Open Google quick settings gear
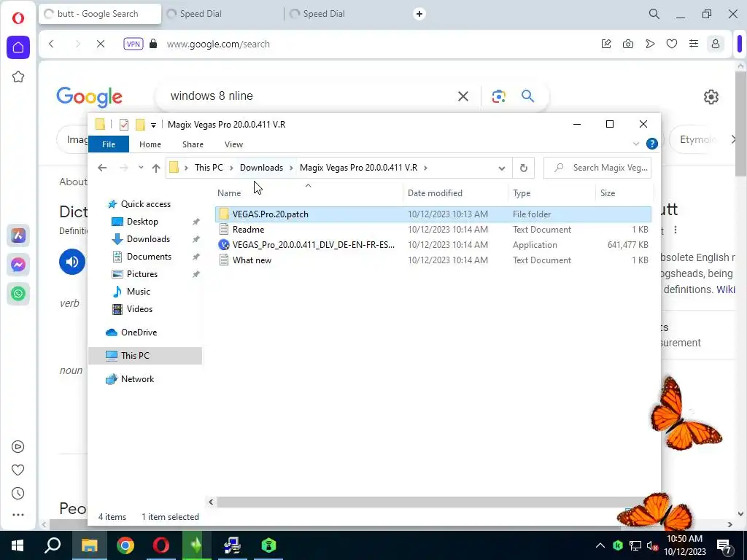The image size is (747, 560). pyautogui.click(x=711, y=97)
